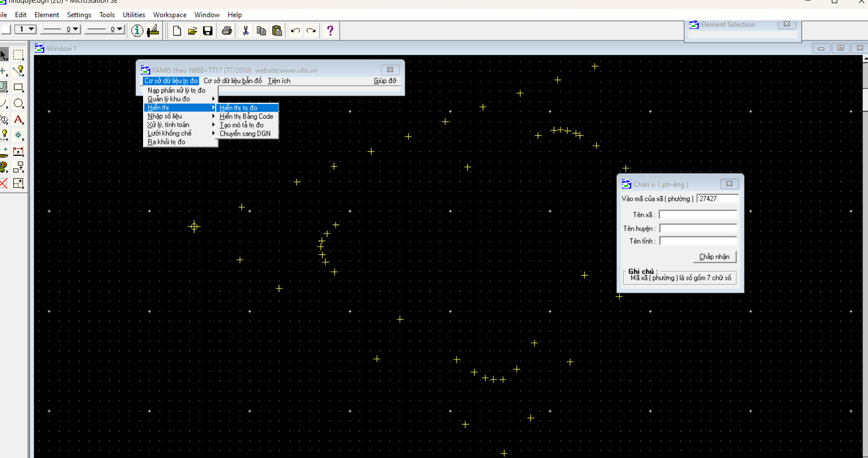Select 'Hiển thị Bảng Code' menu item

coord(246,116)
